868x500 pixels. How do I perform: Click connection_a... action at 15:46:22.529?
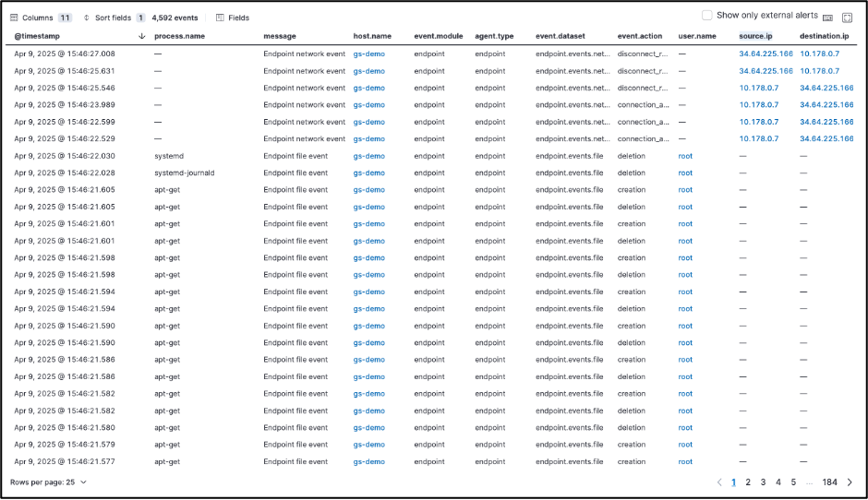(x=644, y=138)
